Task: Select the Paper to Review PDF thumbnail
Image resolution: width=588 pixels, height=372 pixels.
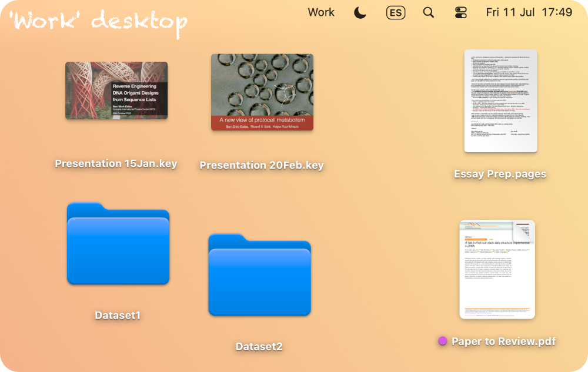Action: (497, 269)
